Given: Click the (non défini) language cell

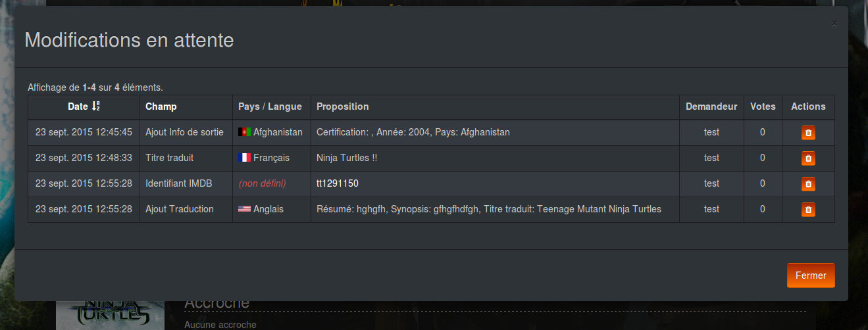Looking at the screenshot, I should (x=262, y=183).
